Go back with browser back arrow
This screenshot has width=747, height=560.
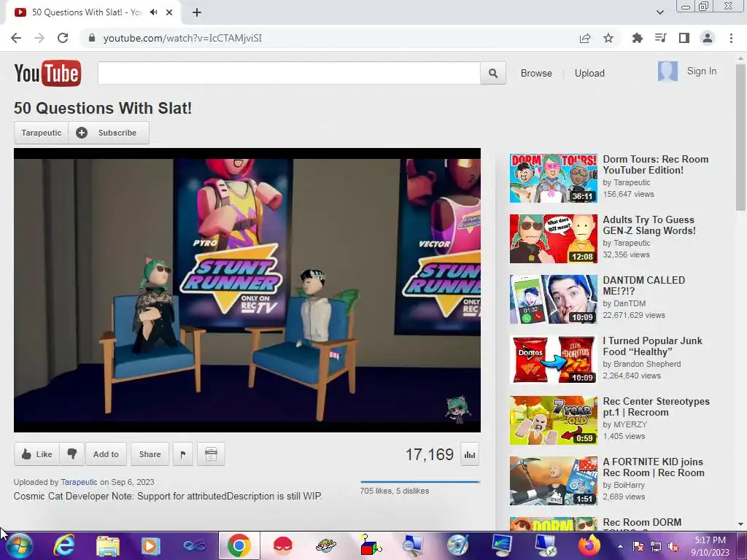coord(16,38)
